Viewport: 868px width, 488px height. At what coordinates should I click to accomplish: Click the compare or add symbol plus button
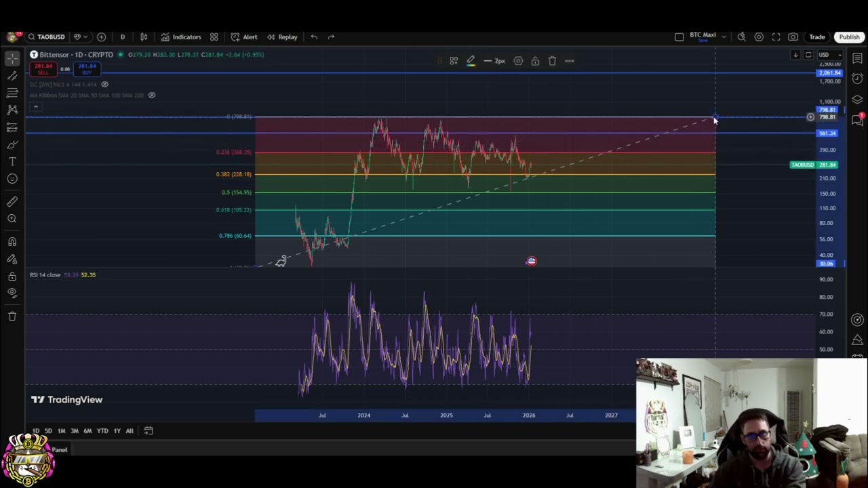tap(101, 37)
